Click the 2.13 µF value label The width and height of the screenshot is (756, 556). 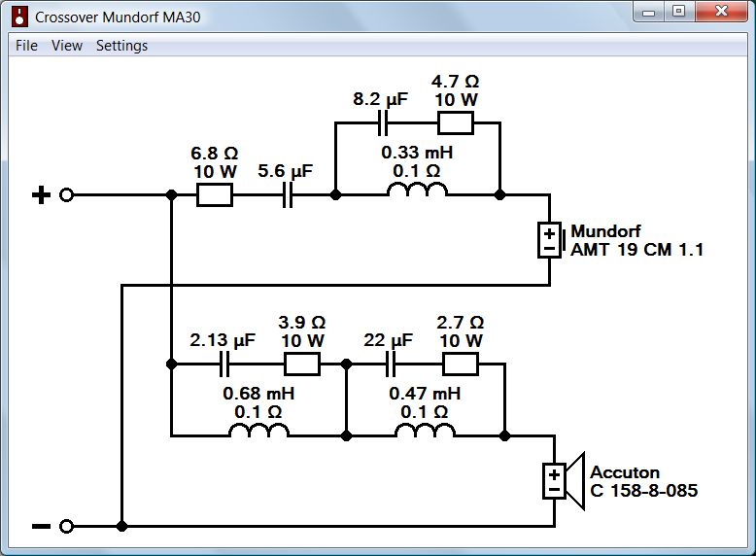click(223, 340)
